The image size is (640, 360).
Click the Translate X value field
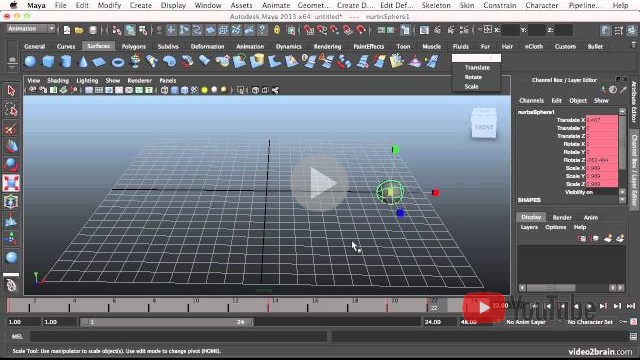[602, 120]
